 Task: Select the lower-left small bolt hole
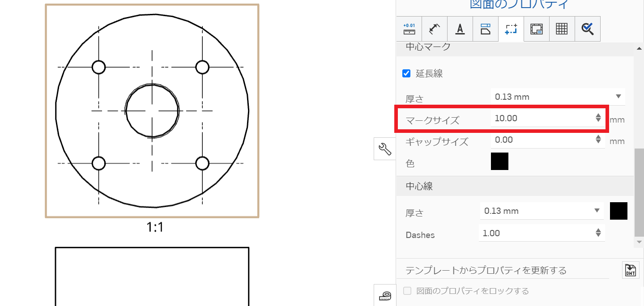tap(98, 163)
